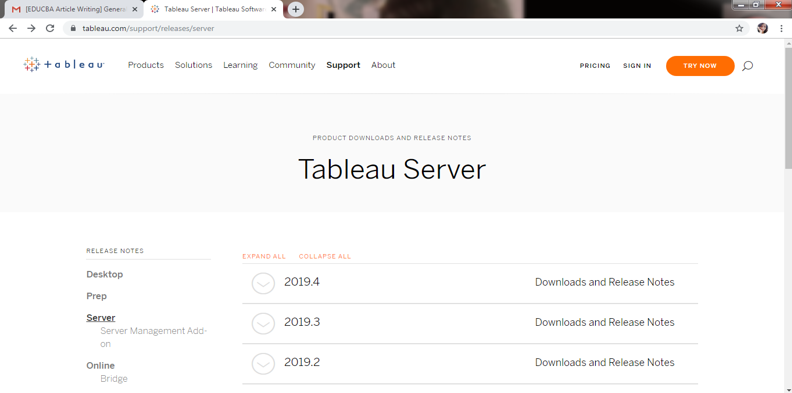Open the Chrome three-dot menu
Screen dimensions: 792x393
(781, 28)
